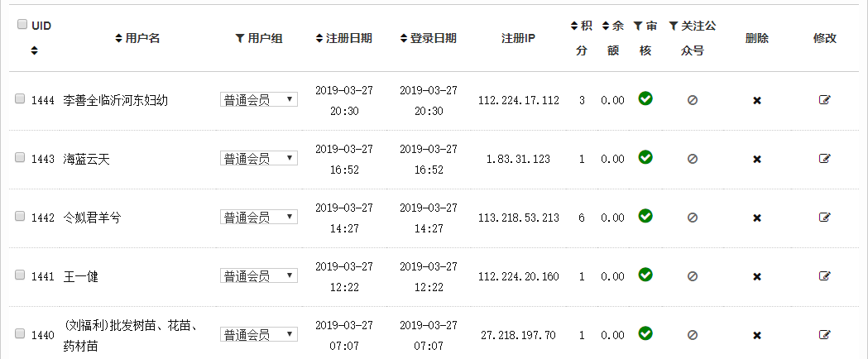The width and height of the screenshot is (868, 359).
Task: Click the 审核 filter funnel icon
Action: pyautogui.click(x=638, y=26)
